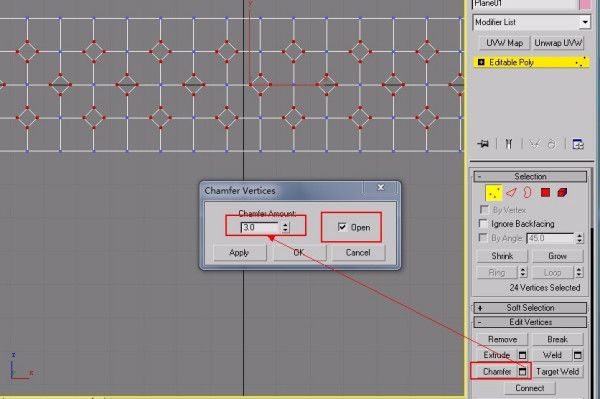
Task: Click the Loop button
Action: (x=553, y=272)
